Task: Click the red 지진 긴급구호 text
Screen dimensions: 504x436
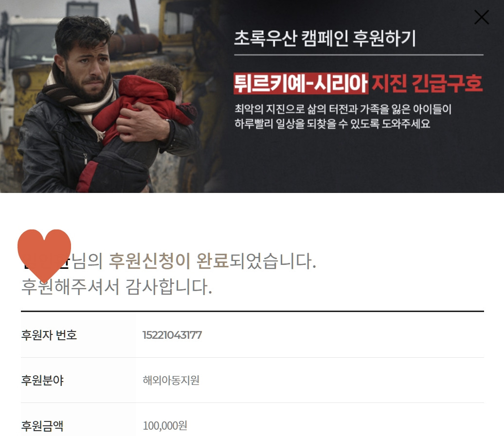Action: [x=427, y=84]
